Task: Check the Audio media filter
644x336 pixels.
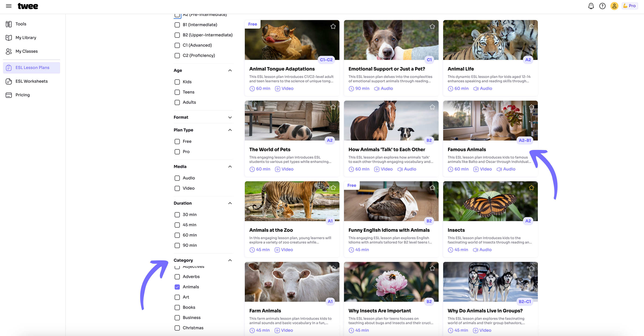Action: click(x=177, y=178)
